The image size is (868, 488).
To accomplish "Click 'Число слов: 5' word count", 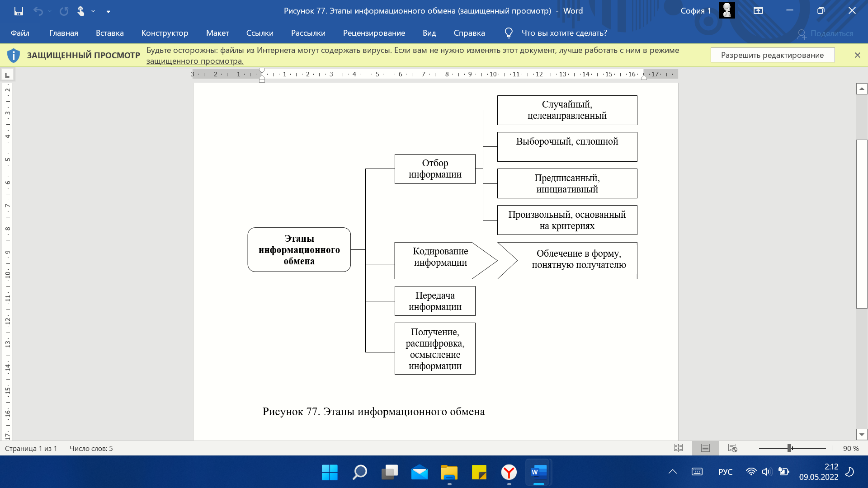I will pos(91,448).
